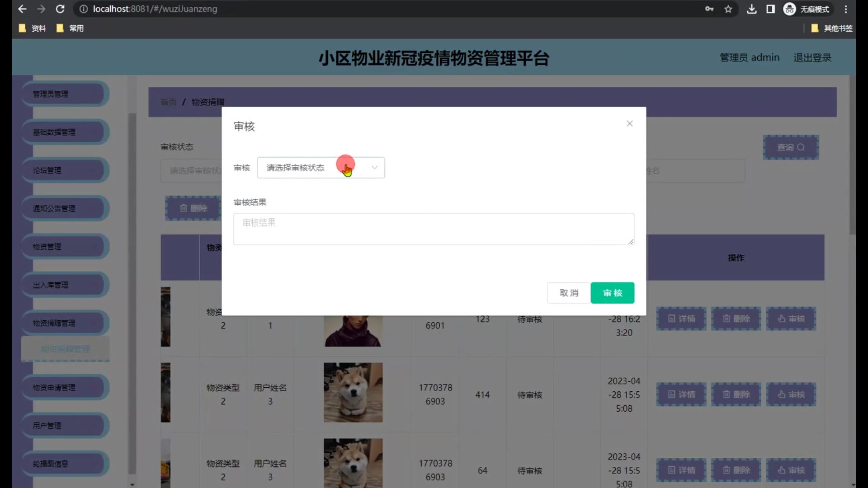Screen dimensions: 868x488
Task: Toggle the browser side panel icon
Action: tap(770, 9)
